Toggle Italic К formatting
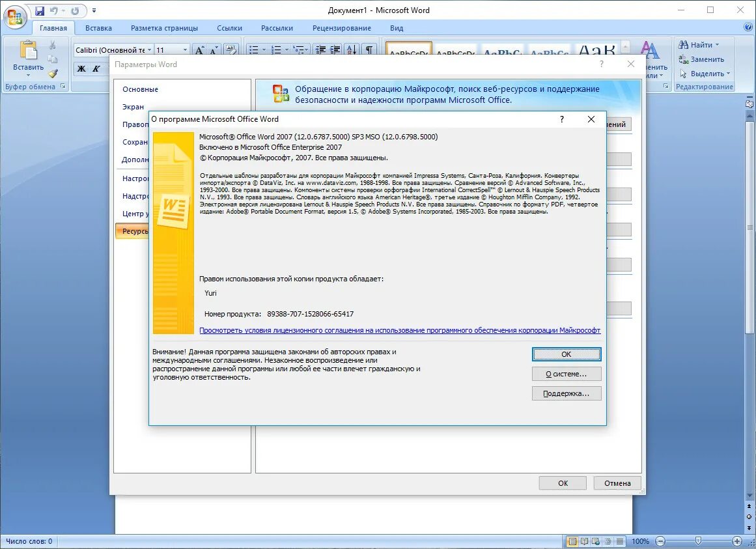Screen dimensions: 756x549 (x=96, y=68)
